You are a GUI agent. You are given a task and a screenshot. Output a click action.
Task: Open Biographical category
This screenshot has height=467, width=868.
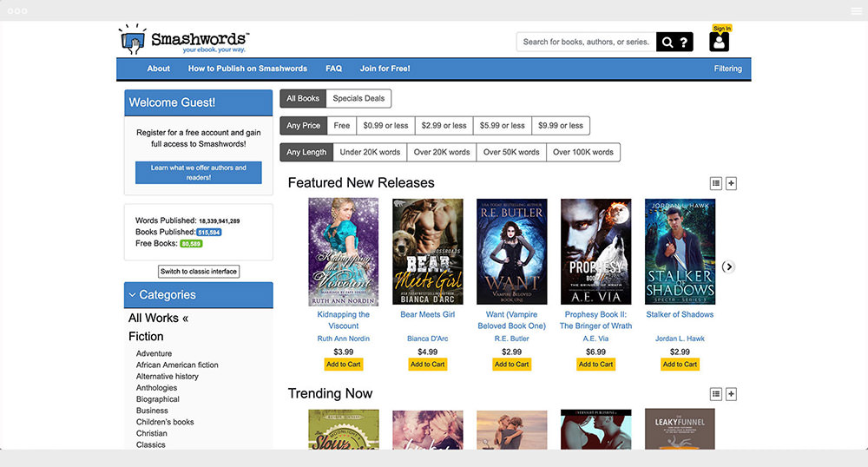pyautogui.click(x=158, y=399)
